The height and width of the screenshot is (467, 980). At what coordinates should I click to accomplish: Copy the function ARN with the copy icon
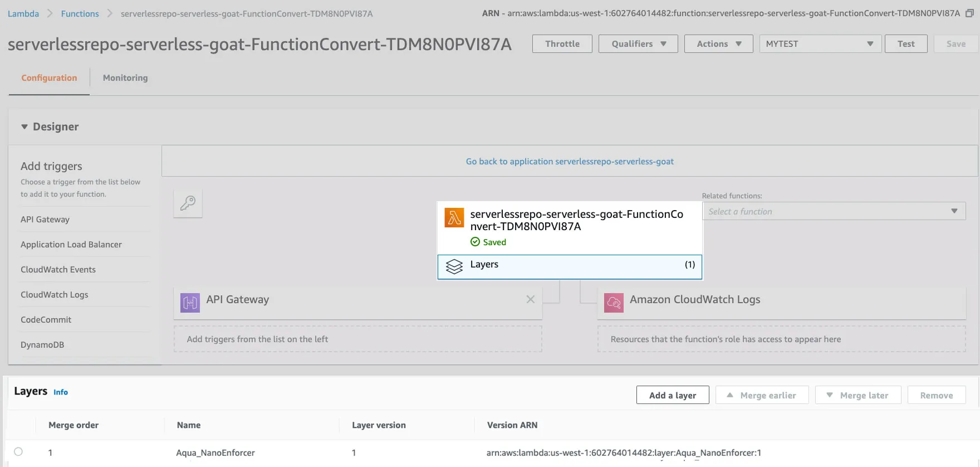point(969,13)
